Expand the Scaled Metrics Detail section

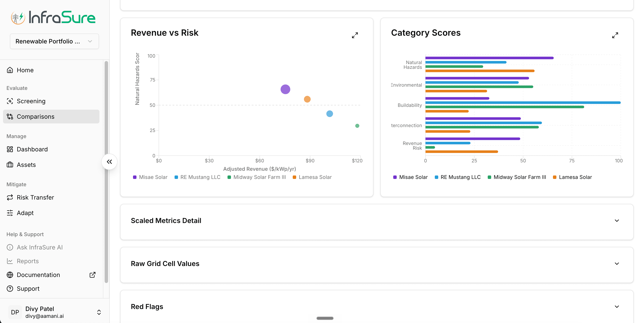[x=617, y=221]
